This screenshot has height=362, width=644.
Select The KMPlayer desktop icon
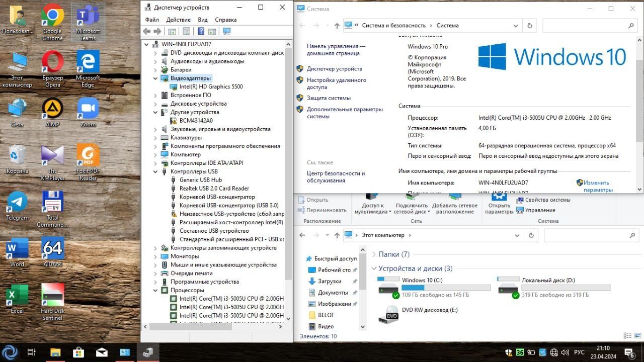52,162
